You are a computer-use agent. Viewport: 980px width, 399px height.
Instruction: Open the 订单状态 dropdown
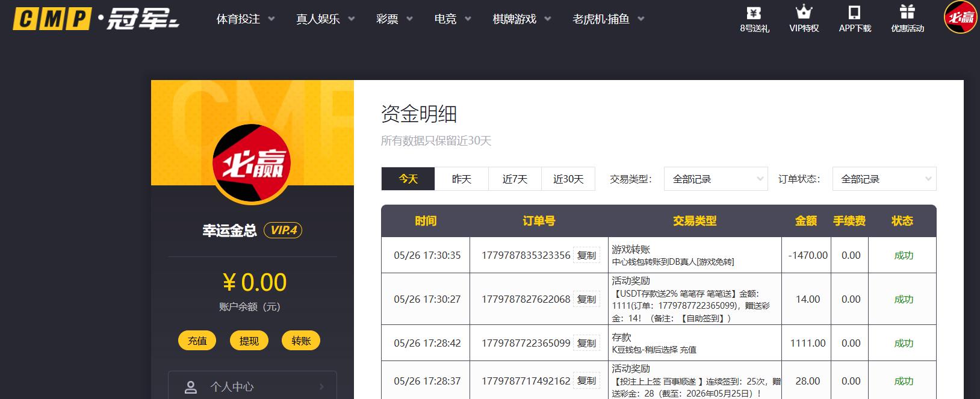884,179
